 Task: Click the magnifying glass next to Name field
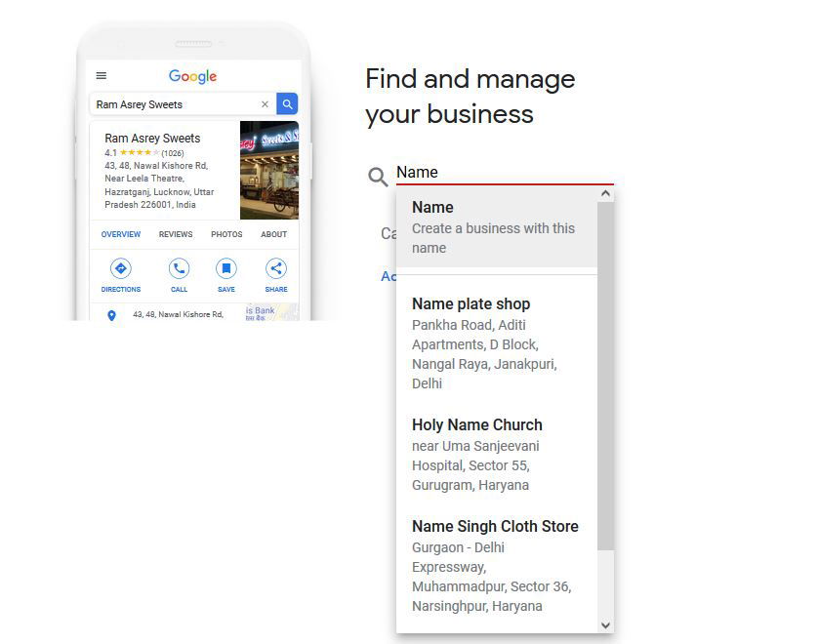378,177
